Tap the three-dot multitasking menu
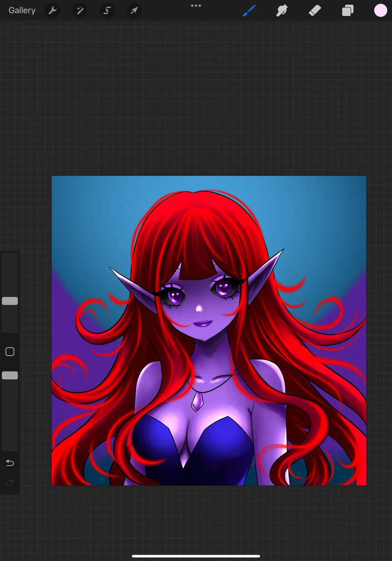Screen dimensions: 392x561 (196, 6)
